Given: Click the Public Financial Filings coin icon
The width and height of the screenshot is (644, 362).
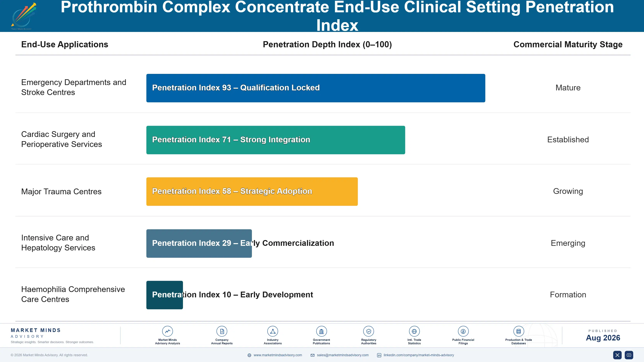Looking at the screenshot, I should [463, 331].
